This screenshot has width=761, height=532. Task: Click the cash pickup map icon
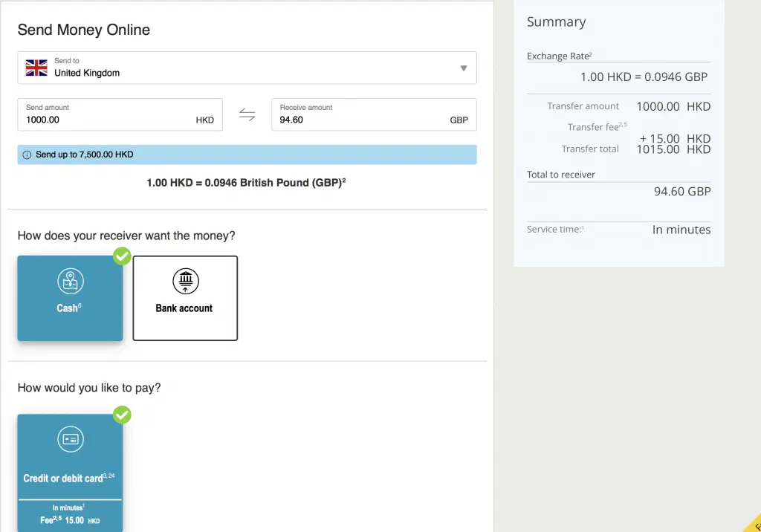pyautogui.click(x=71, y=281)
